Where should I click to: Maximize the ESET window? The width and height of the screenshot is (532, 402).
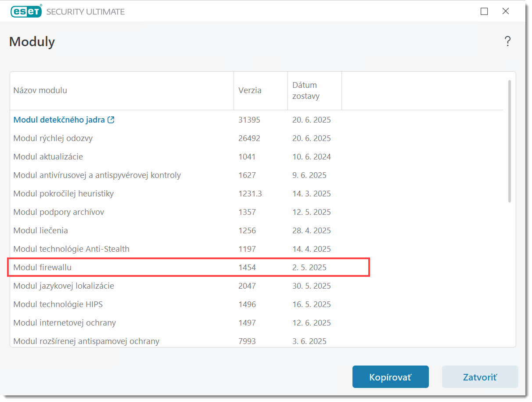[484, 11]
